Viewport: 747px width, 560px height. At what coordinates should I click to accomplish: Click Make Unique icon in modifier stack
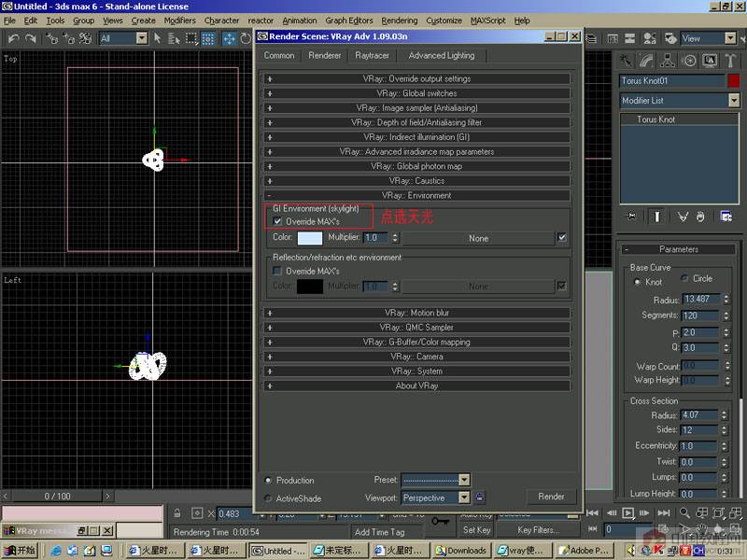(683, 217)
